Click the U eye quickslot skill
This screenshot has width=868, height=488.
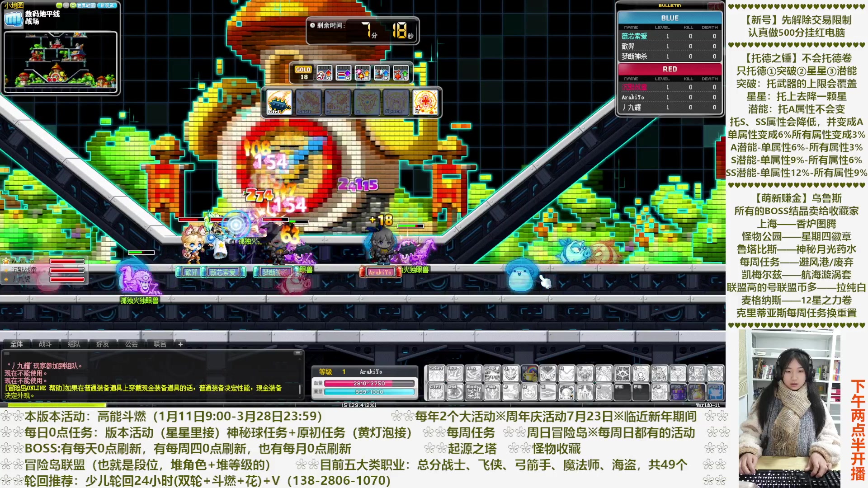pyautogui.click(x=622, y=374)
